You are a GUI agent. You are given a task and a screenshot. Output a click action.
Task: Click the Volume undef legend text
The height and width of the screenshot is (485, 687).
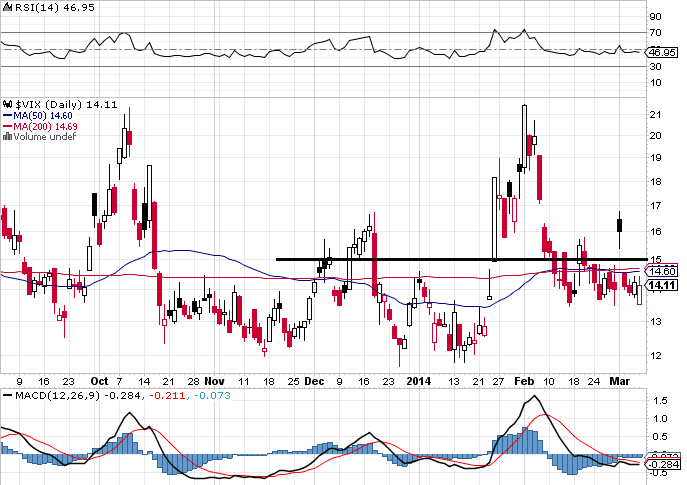click(x=45, y=137)
